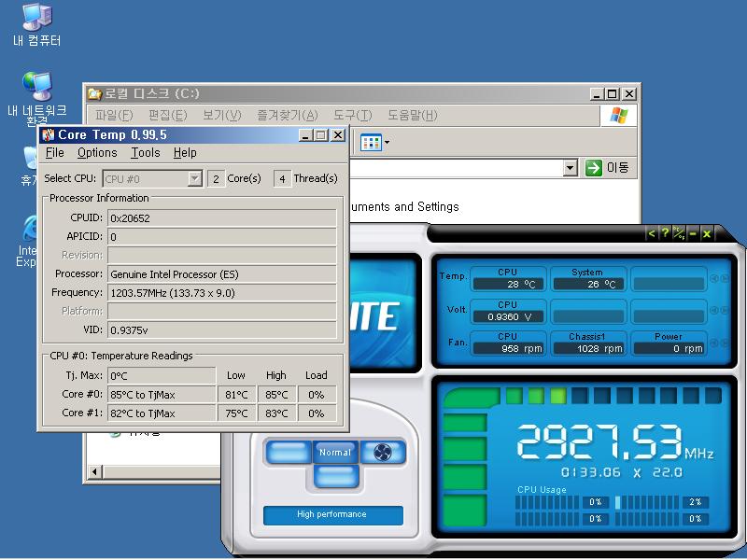747x560 pixels.
Task: Click the folder icon in 로컬 디스크 title bar
Action: pos(95,94)
